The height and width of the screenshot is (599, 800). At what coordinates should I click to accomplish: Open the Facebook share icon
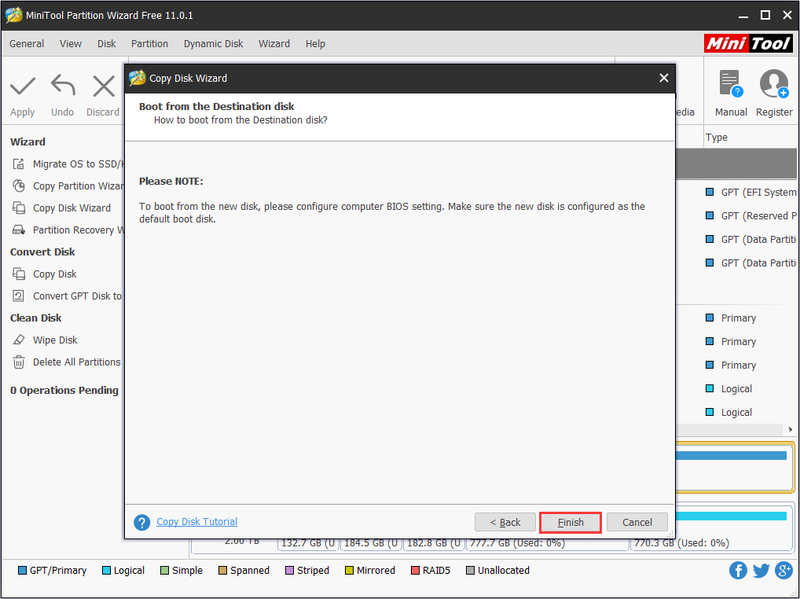738,570
